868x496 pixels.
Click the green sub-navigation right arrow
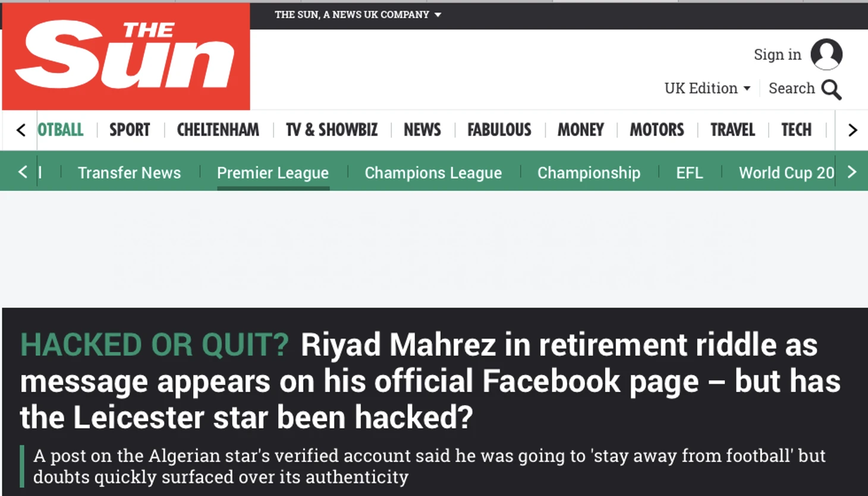pos(852,172)
